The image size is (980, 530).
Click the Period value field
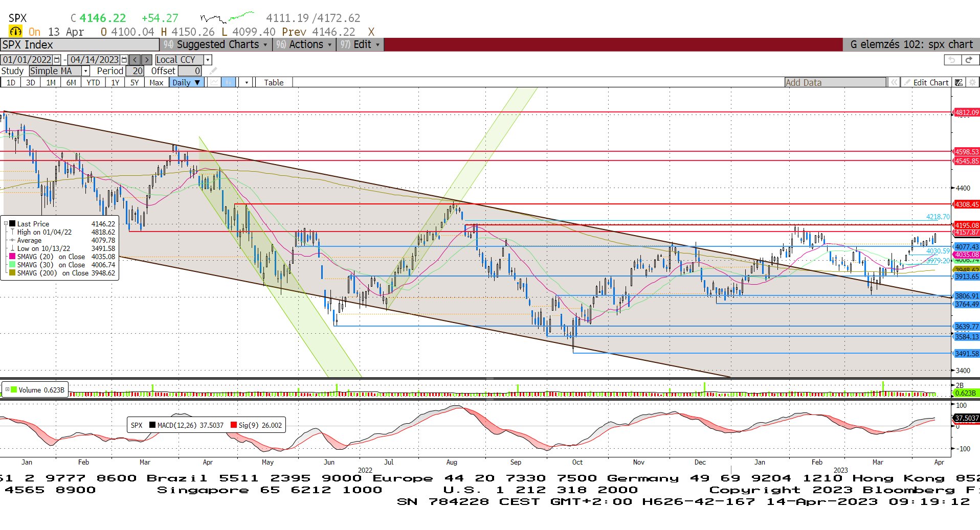pos(135,71)
